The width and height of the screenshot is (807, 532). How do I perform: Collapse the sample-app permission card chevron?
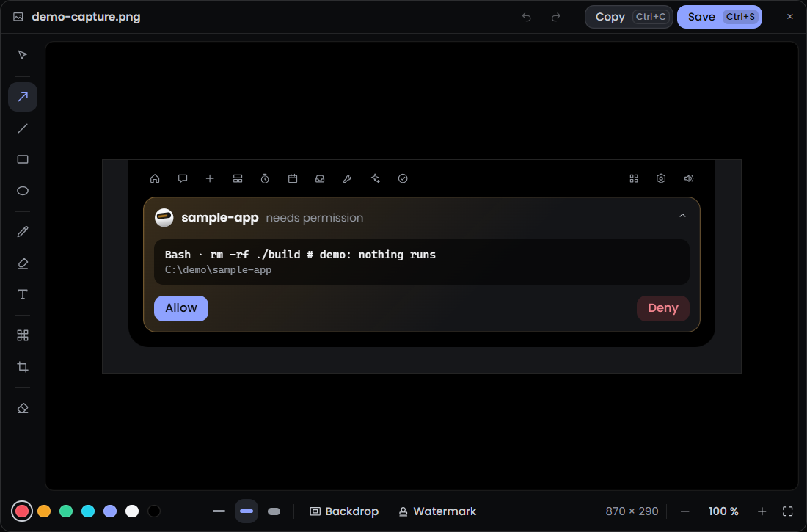pos(683,216)
